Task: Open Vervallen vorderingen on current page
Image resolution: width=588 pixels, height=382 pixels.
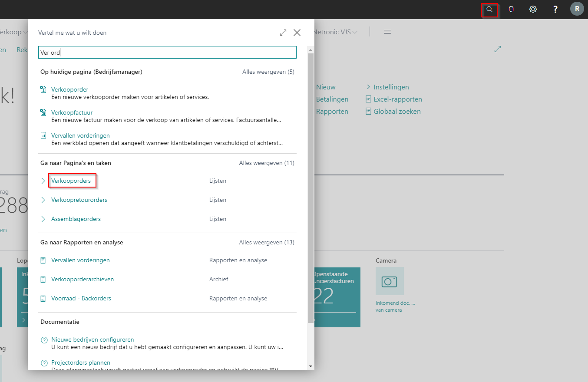Action: (80, 136)
